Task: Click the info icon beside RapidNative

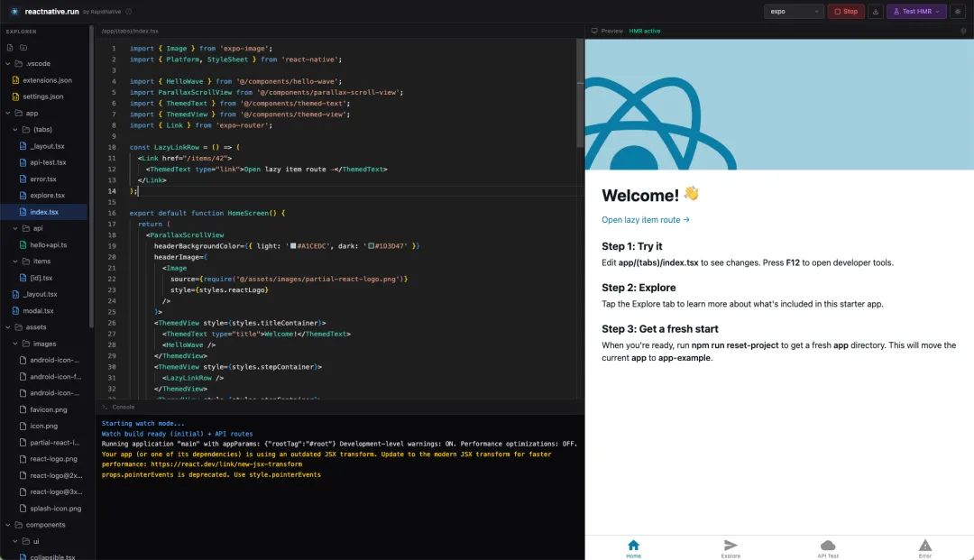Action: pyautogui.click(x=129, y=12)
